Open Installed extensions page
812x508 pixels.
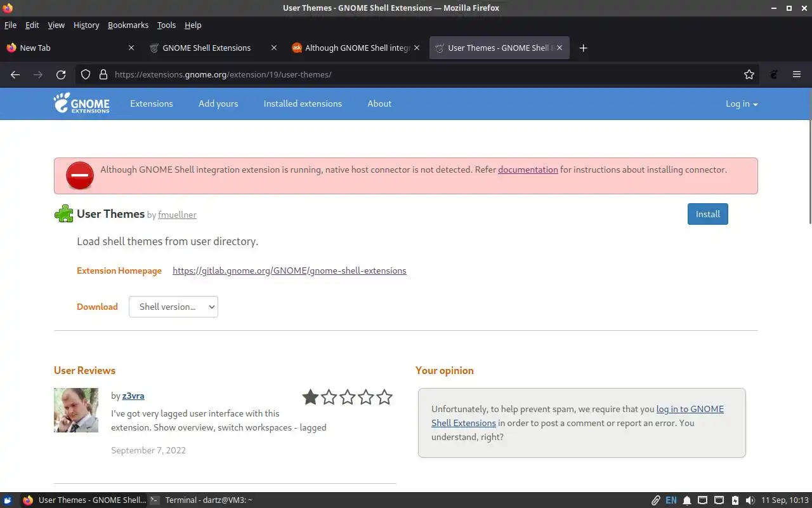pyautogui.click(x=303, y=104)
